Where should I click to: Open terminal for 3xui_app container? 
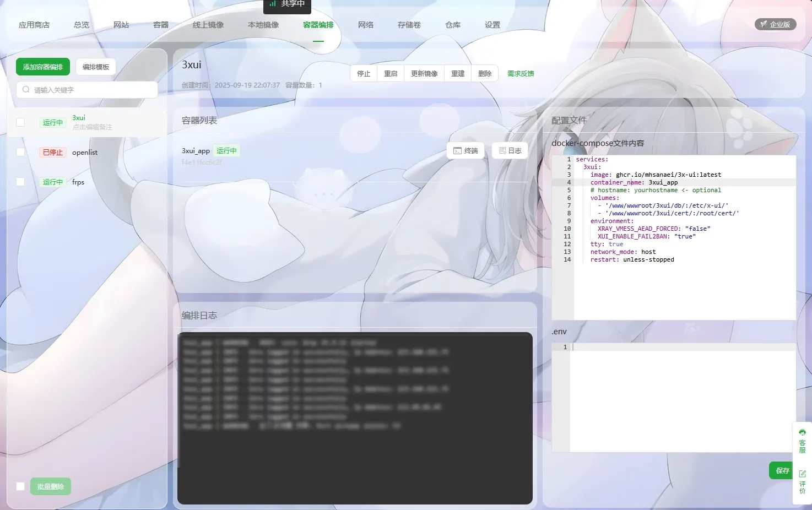point(465,151)
